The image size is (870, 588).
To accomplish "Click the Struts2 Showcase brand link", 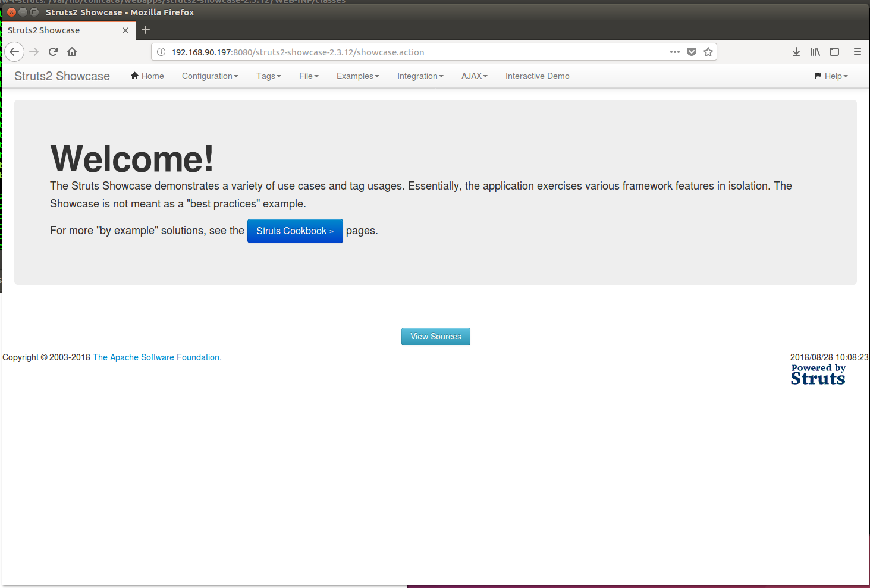I will tap(62, 76).
